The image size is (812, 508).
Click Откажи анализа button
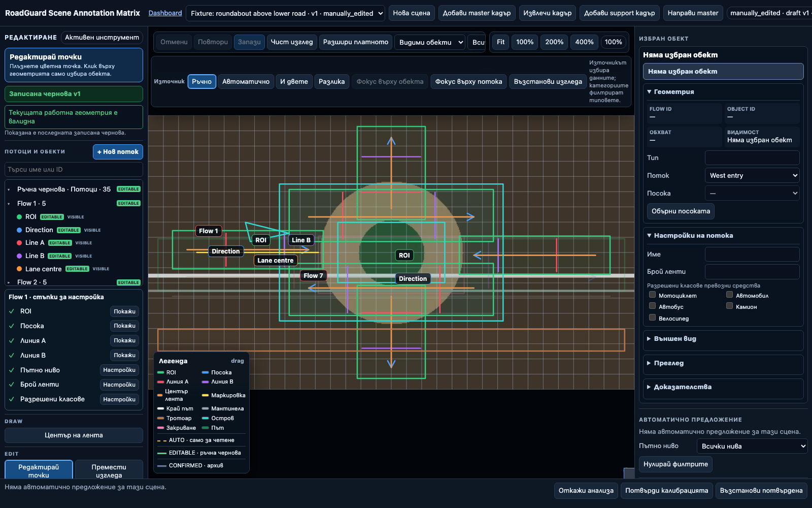click(586, 491)
